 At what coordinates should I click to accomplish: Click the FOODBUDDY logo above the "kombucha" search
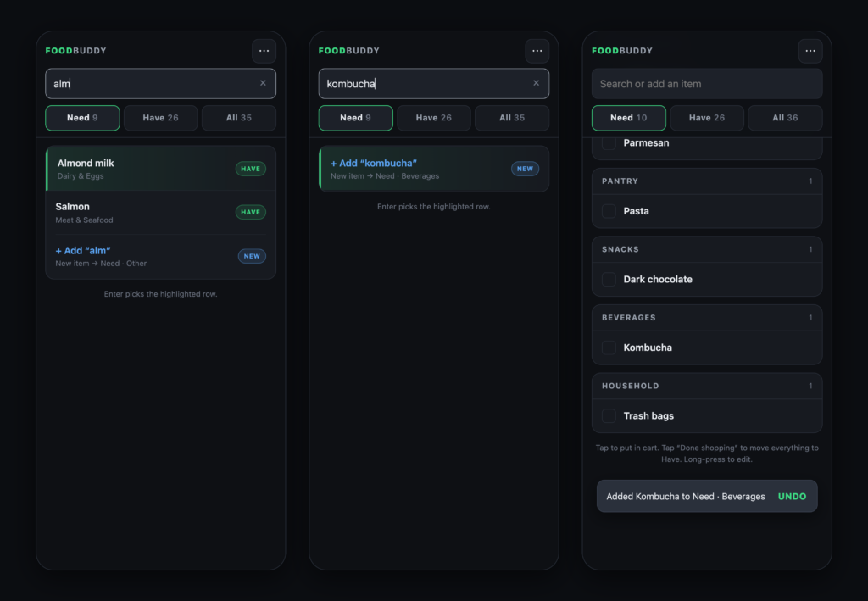pos(348,51)
